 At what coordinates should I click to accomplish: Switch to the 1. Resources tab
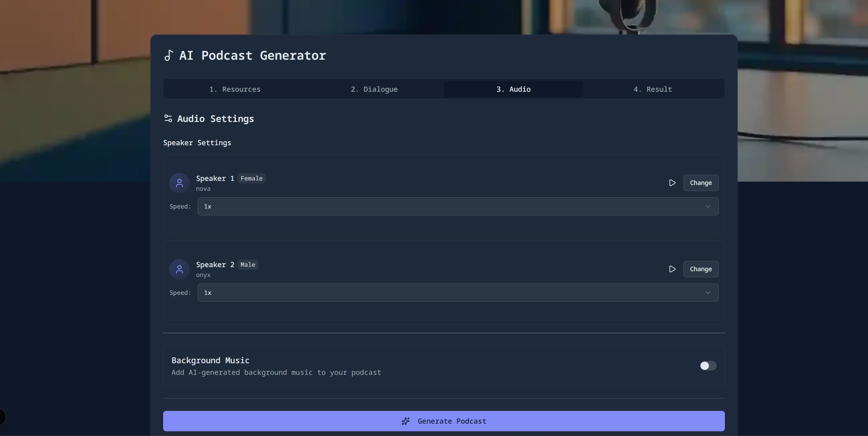pyautogui.click(x=235, y=89)
